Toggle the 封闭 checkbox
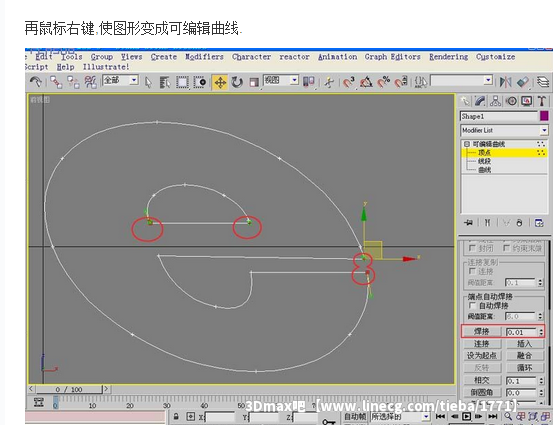 click(472, 248)
